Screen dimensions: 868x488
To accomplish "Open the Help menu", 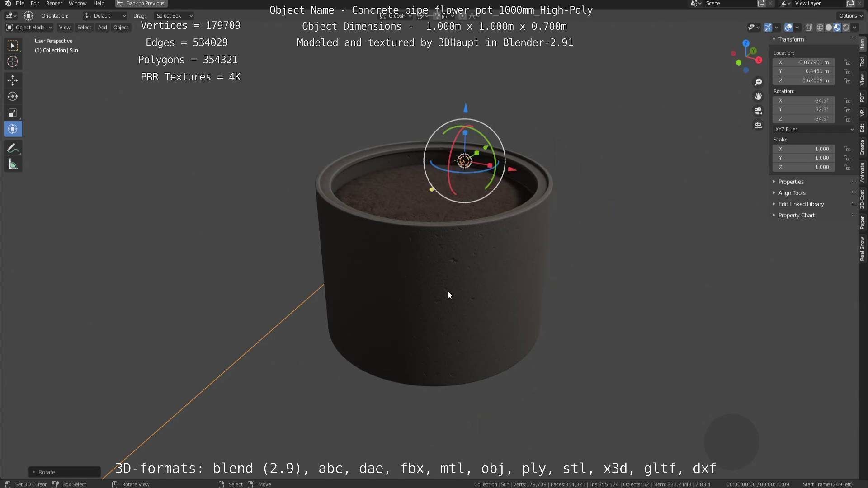I will 99,3.
